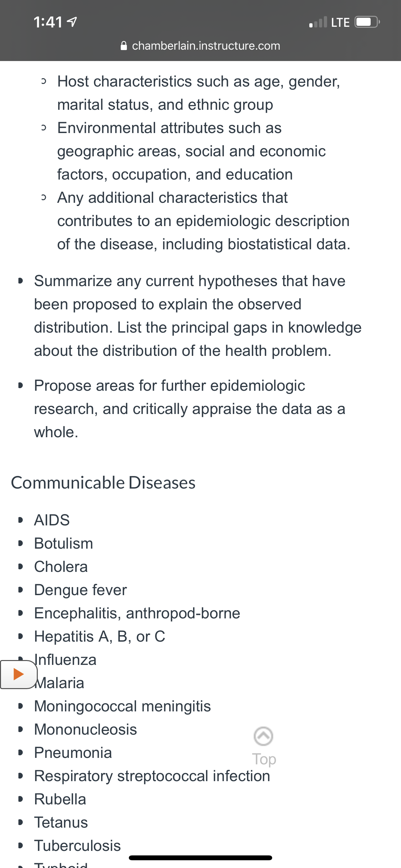Tap the orange play arrow tab
Viewport: 401px width, 868px height.
tap(18, 674)
